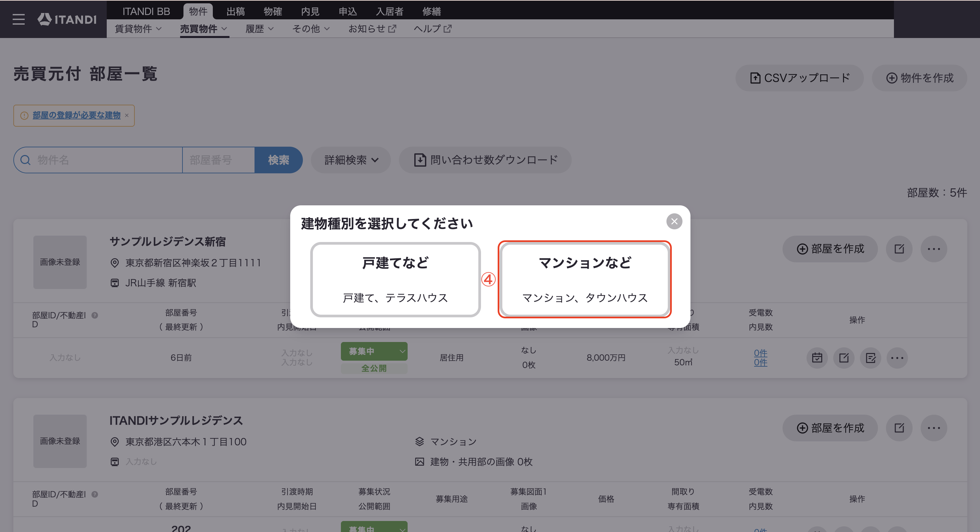Image resolution: width=980 pixels, height=532 pixels.
Task: Edit サンプルレジデンス新宿 building icon
Action: point(899,249)
